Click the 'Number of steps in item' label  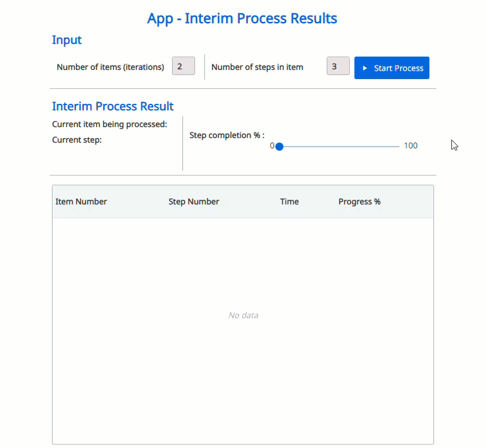pyautogui.click(x=257, y=67)
